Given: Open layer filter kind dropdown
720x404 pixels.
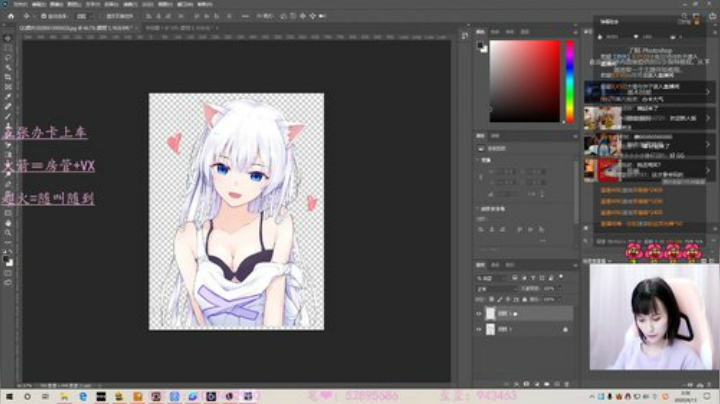Looking at the screenshot, I should click(x=490, y=278).
